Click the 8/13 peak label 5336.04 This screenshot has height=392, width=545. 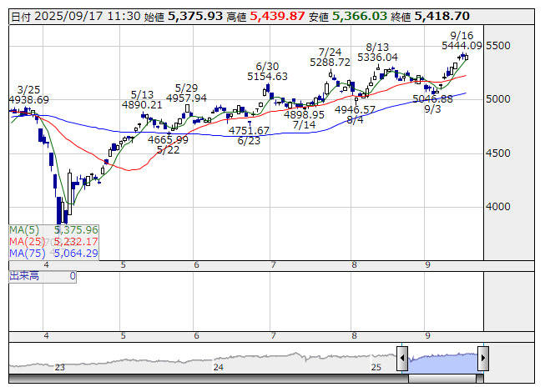tap(377, 58)
